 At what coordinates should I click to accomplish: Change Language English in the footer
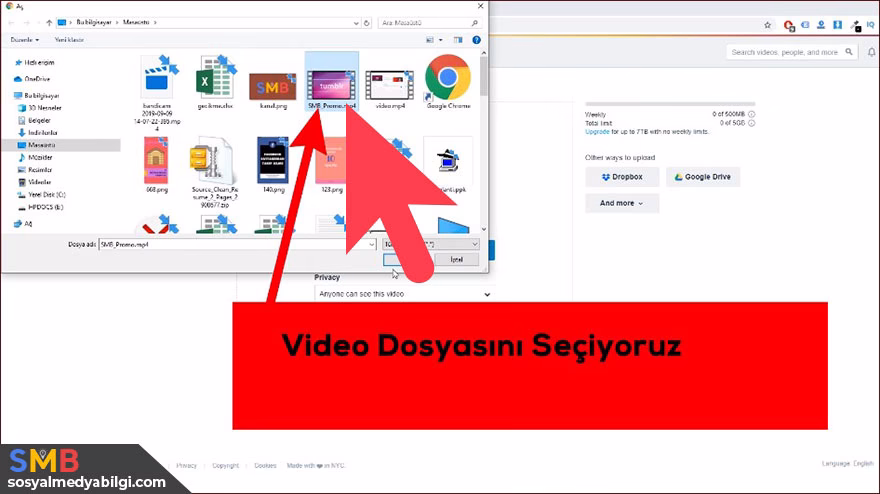click(x=847, y=464)
